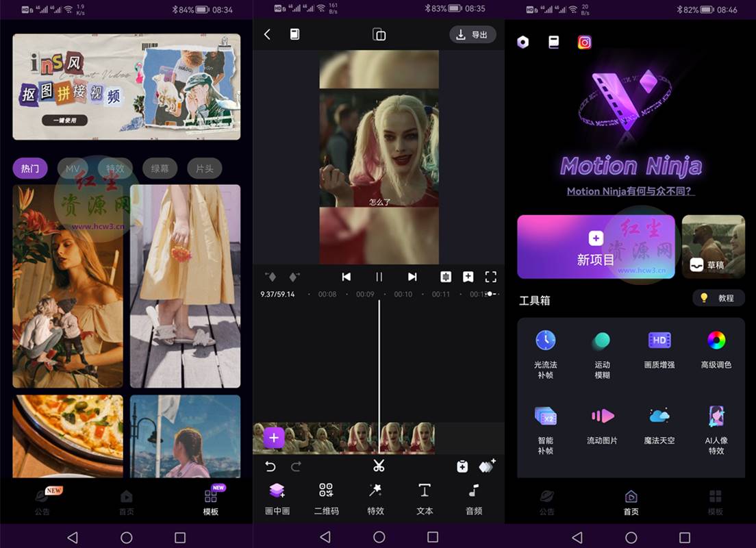Tap the keyframe animation icon with plus

(487, 466)
